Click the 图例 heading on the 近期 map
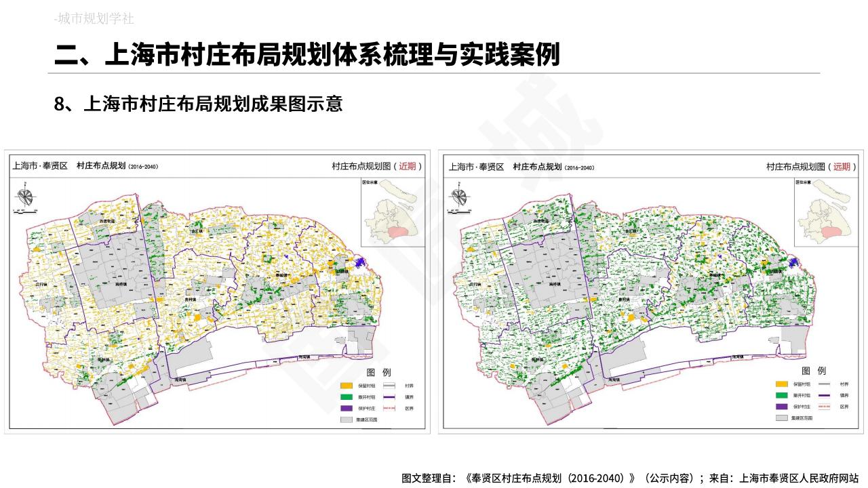868x488 pixels. (x=378, y=372)
